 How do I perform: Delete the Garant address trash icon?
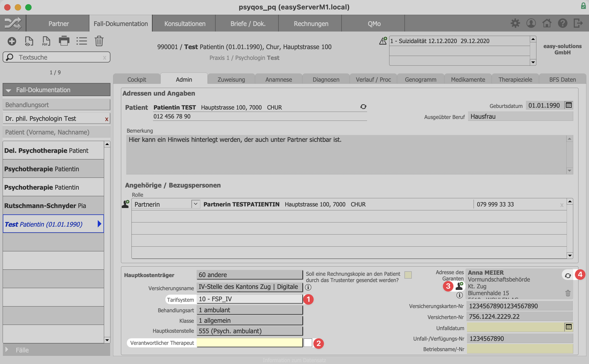click(x=568, y=293)
